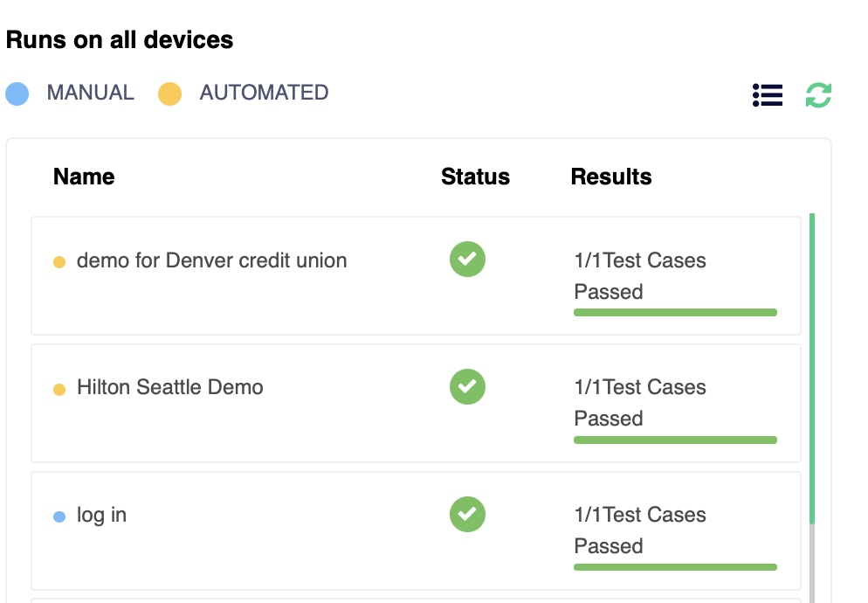Image resolution: width=868 pixels, height=603 pixels.
Task: Toggle the MANUAL legend filter
Action: [x=90, y=93]
